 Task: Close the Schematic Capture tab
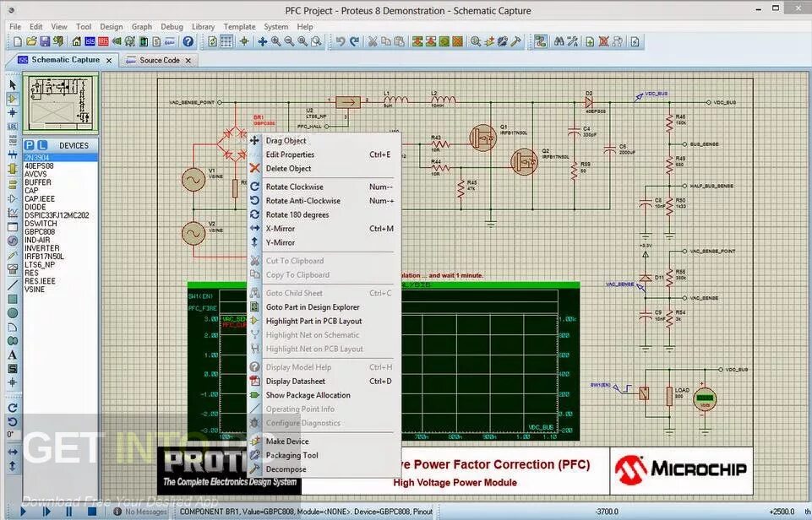[x=109, y=61]
